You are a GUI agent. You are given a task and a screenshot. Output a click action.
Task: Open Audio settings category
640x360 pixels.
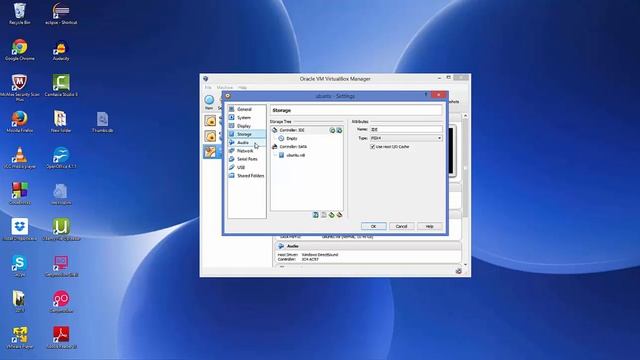pos(247,142)
